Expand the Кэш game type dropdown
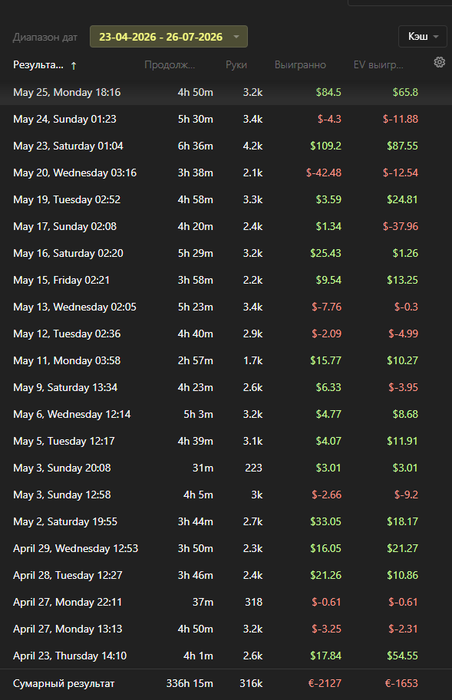The width and height of the screenshot is (452, 700). 423,37
